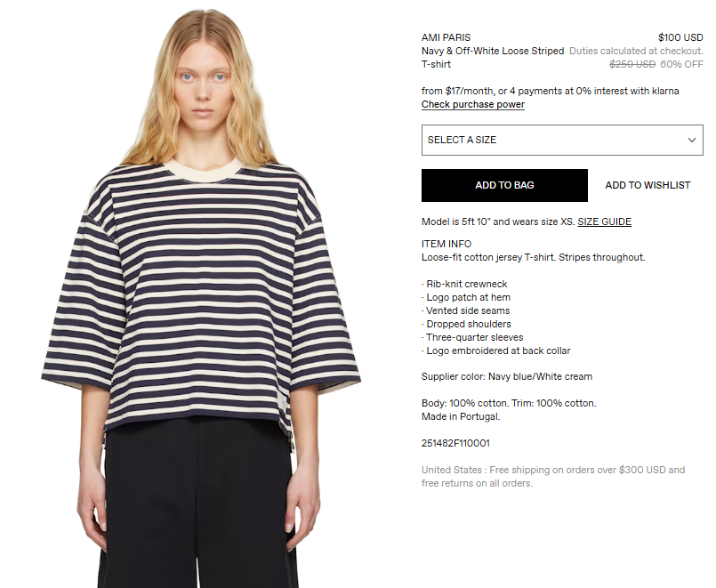
Task: Open the Select a Size dropdown
Action: 562,140
